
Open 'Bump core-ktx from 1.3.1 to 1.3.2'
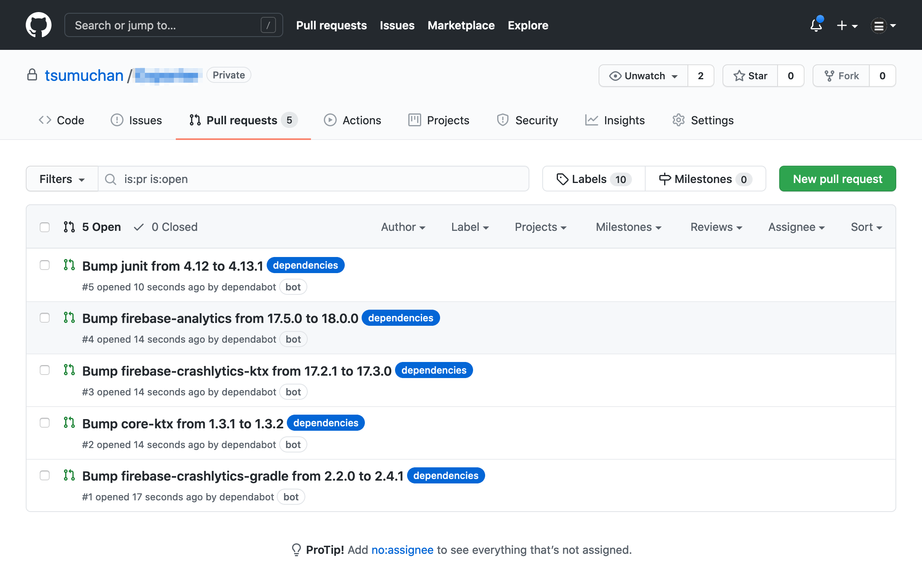coord(183,424)
